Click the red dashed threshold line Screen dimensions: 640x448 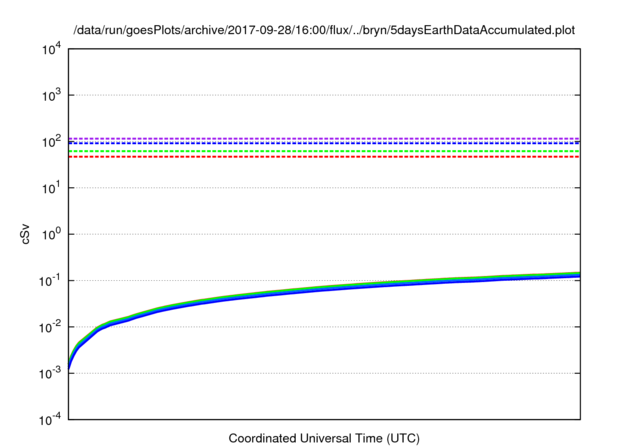tap(324, 157)
